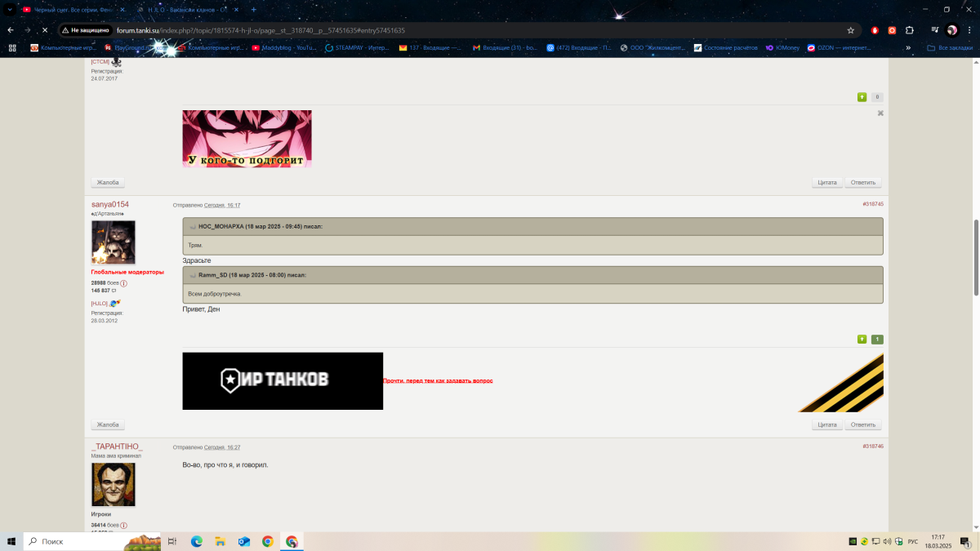The image size is (980, 551).
Task: Jump to Ramm_SD's quoted post via arrow icon
Action: 193,275
